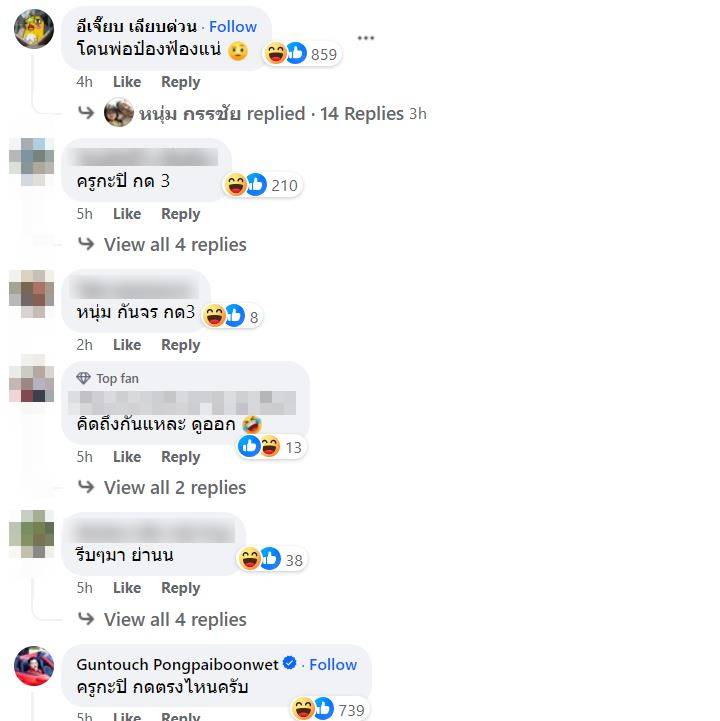Image resolution: width=720 pixels, height=721 pixels.
Task: Click the Top fan diamond badge
Action: (x=83, y=378)
